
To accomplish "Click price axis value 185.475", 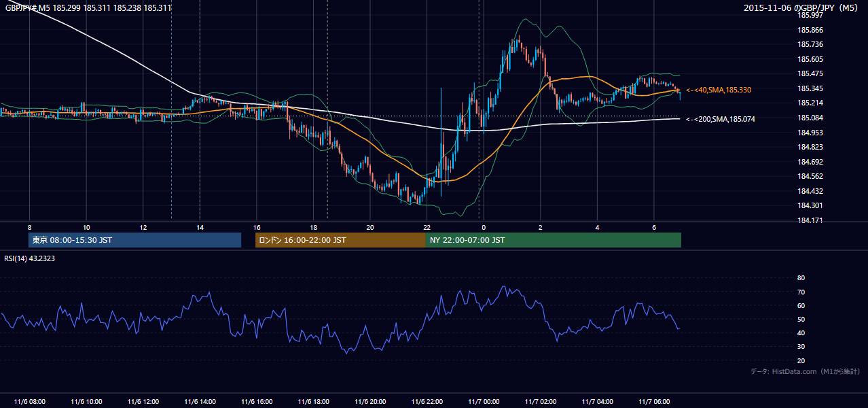I will pos(810,73).
